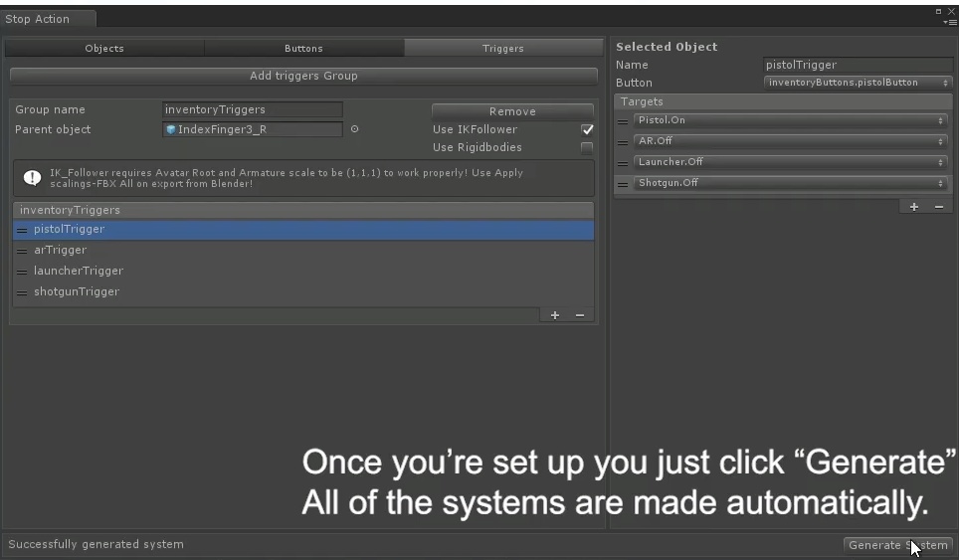The width and height of the screenshot is (959, 560).
Task: Select arTrigger in the list
Action: coord(303,250)
